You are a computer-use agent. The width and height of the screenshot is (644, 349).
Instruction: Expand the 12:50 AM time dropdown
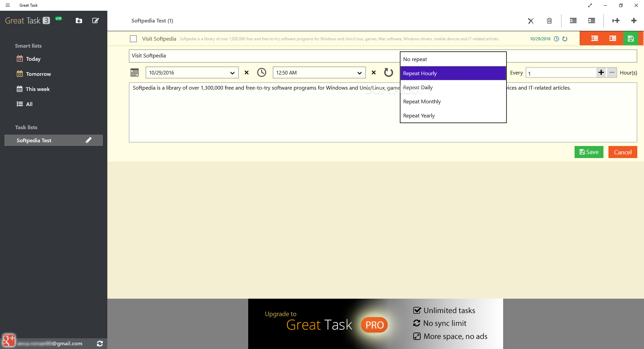(319, 72)
